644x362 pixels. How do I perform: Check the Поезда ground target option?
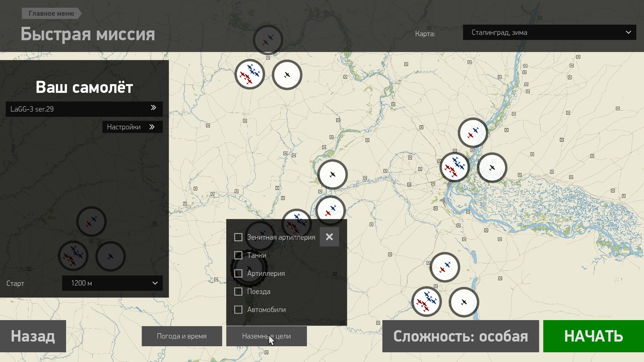point(238,292)
